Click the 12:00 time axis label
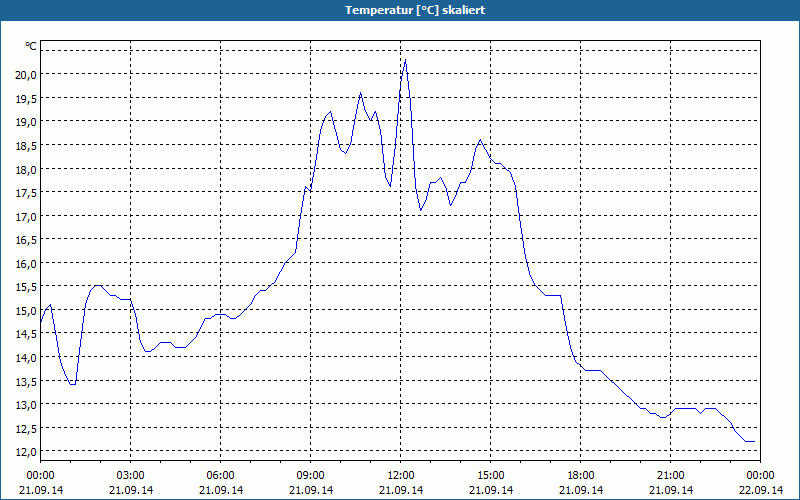The image size is (800, 500). click(x=401, y=476)
